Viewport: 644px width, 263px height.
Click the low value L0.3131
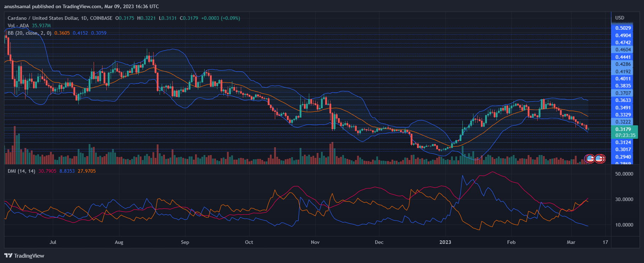[168, 18]
